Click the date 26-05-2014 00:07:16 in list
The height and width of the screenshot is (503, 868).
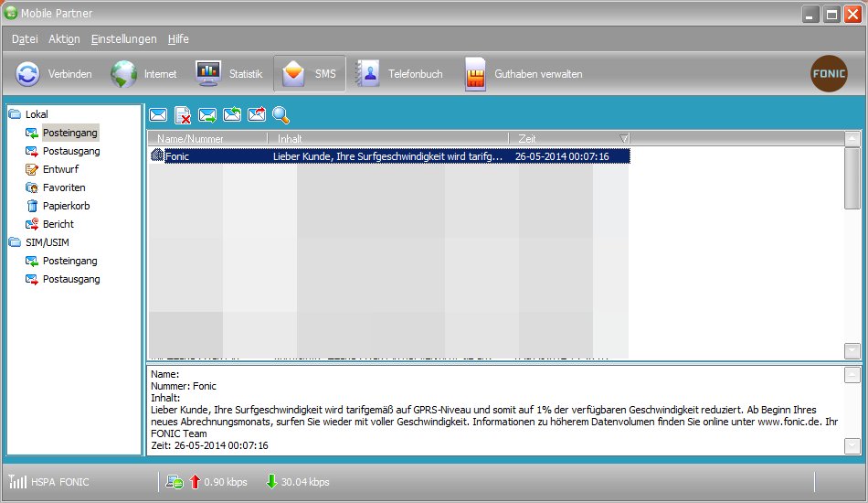(x=562, y=156)
